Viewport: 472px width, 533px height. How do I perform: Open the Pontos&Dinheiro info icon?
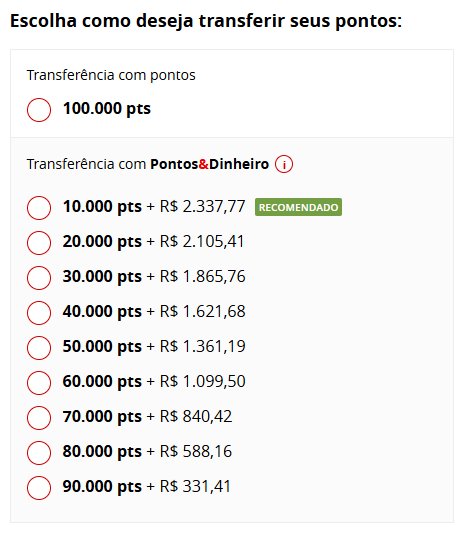[x=284, y=164]
